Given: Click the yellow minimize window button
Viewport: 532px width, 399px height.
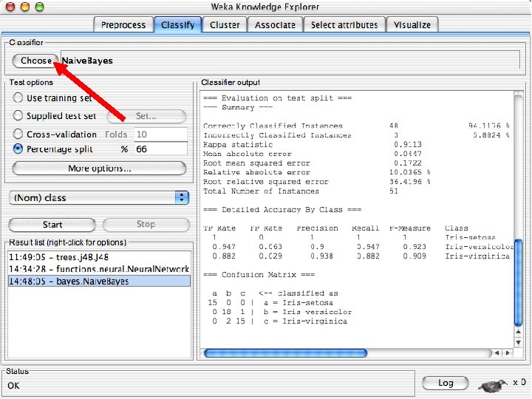Looking at the screenshot, I should click(x=25, y=7).
